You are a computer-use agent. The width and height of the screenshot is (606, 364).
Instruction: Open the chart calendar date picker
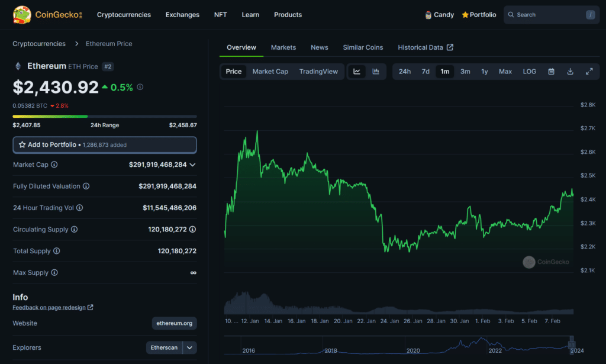point(552,72)
